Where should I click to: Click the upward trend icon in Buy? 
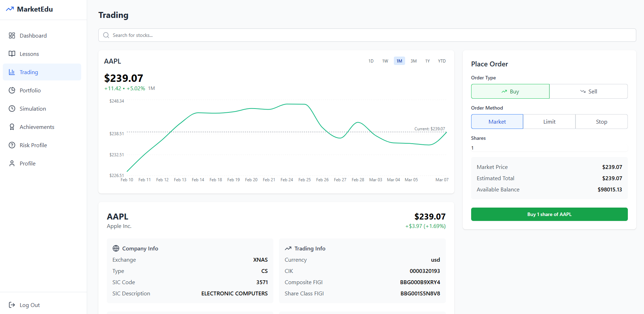click(504, 91)
